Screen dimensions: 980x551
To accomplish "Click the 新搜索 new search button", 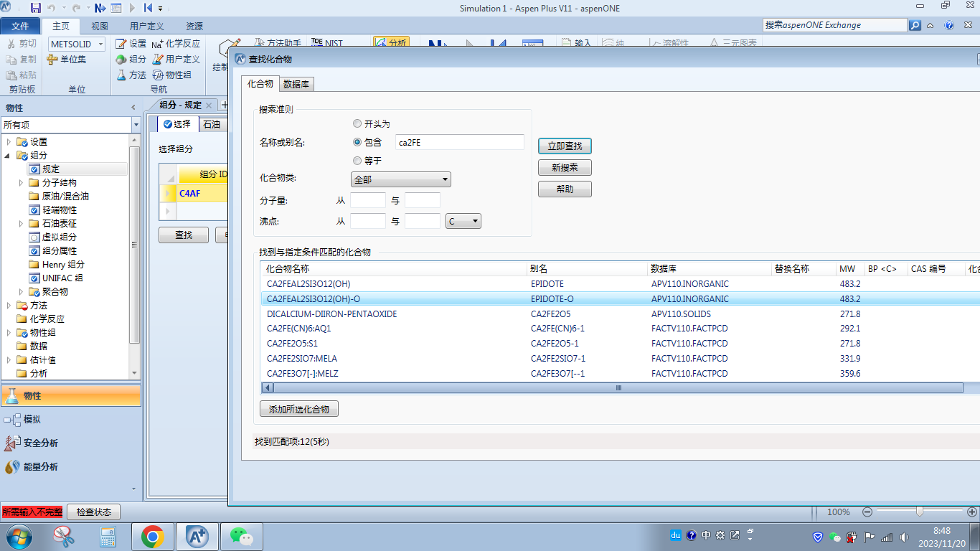I will click(565, 168).
